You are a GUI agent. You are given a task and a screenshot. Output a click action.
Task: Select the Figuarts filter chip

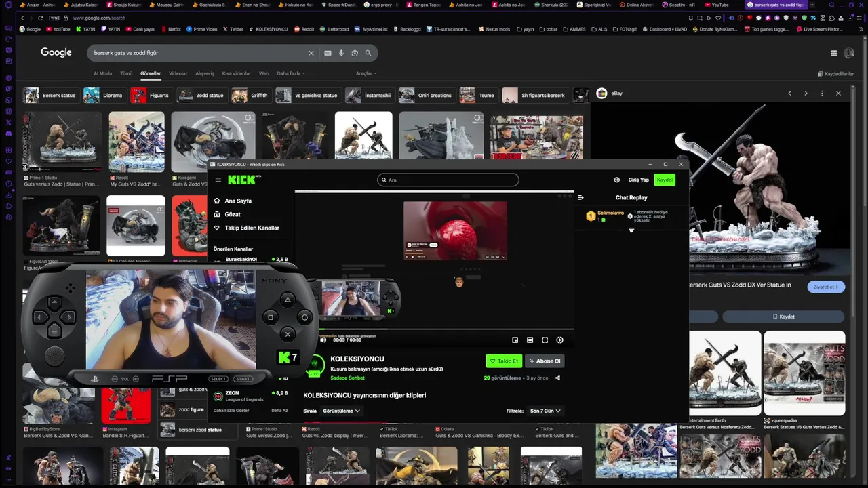tap(151, 95)
